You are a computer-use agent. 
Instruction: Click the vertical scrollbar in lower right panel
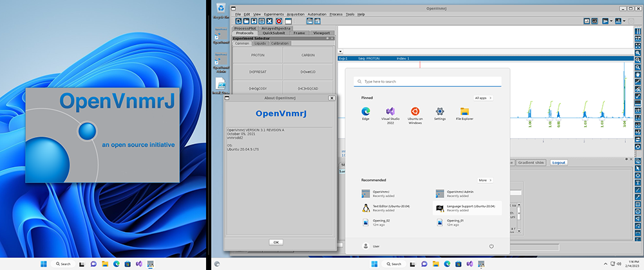pos(518,219)
